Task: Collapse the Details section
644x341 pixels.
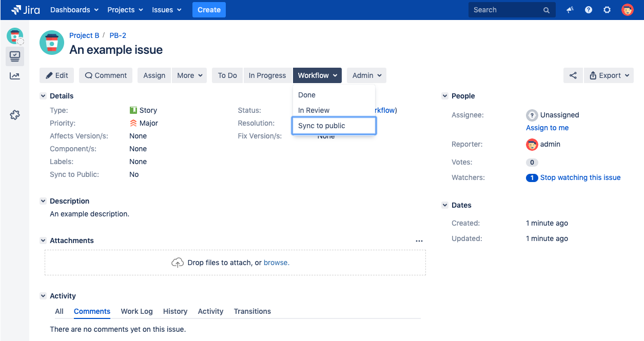Action: click(x=43, y=96)
